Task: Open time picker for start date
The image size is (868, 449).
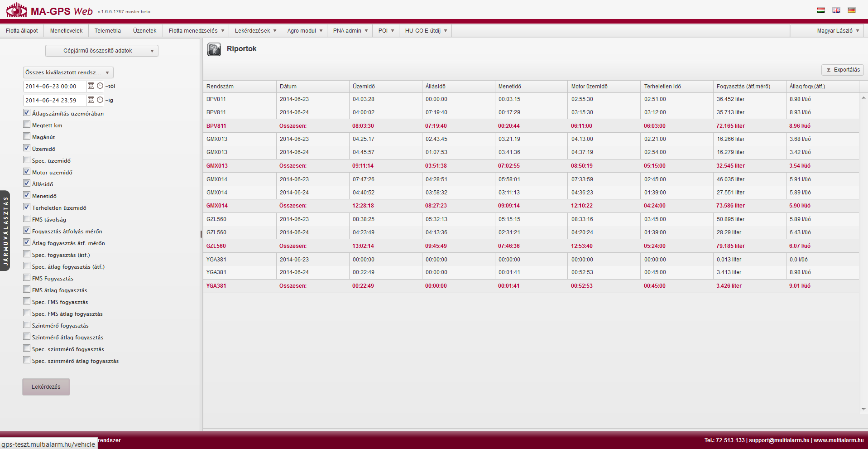Action: click(100, 86)
